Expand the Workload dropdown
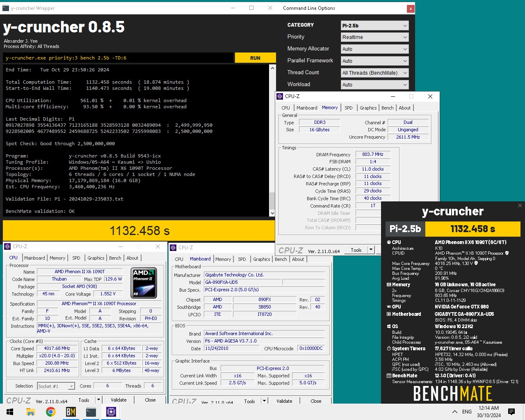The height and width of the screenshot is (420, 525). [375, 85]
